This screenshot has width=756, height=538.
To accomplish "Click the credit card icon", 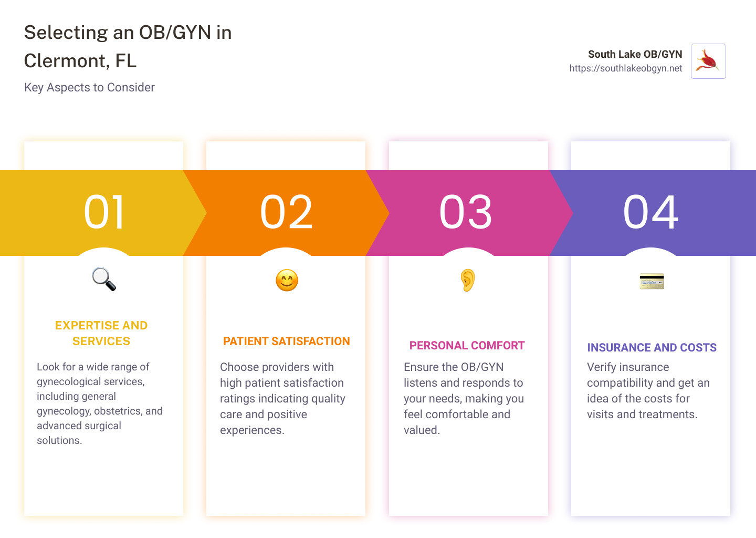I will click(652, 281).
